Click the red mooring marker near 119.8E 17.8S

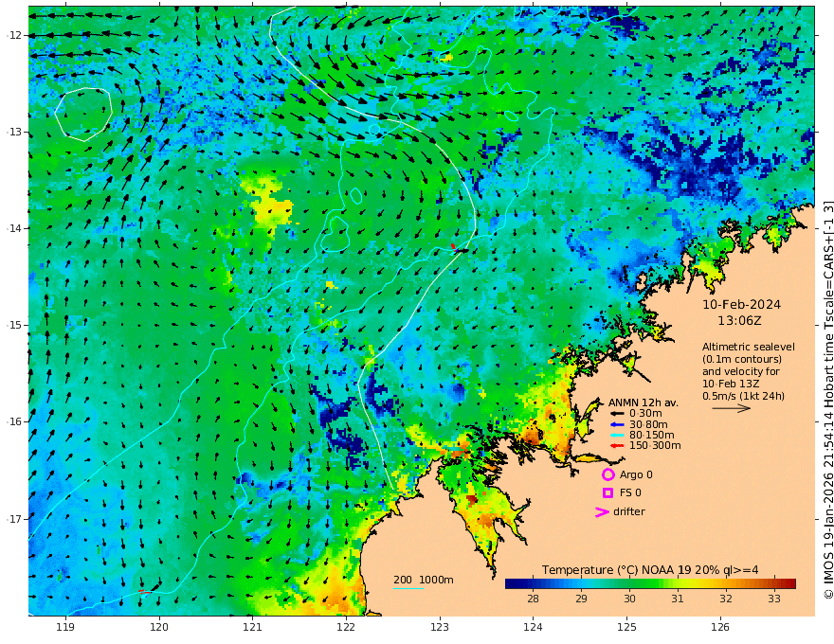[x=143, y=591]
